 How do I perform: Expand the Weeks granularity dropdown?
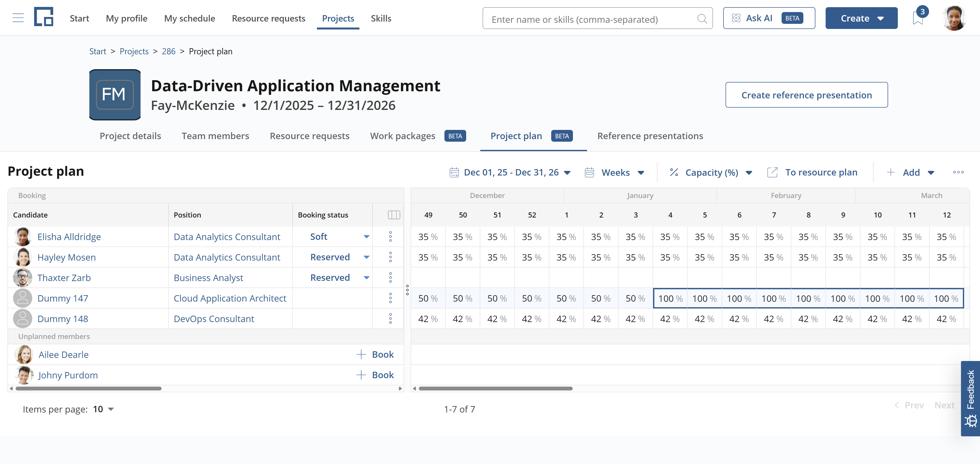point(614,172)
